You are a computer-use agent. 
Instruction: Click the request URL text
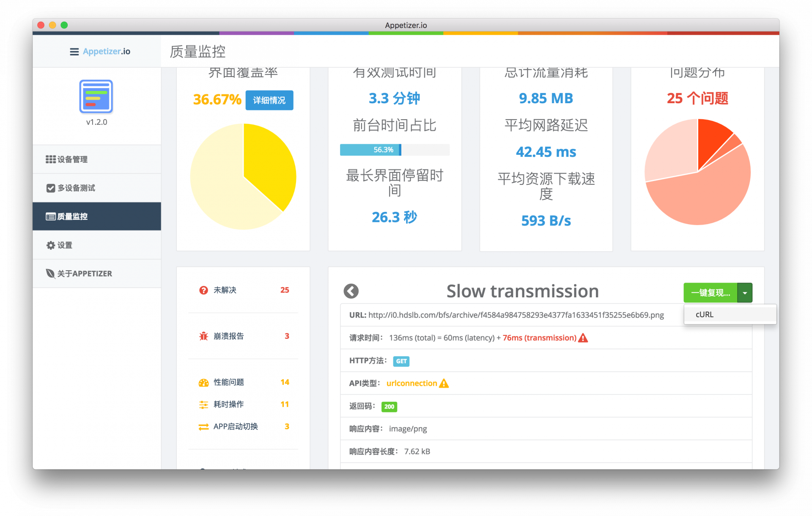pyautogui.click(x=516, y=315)
